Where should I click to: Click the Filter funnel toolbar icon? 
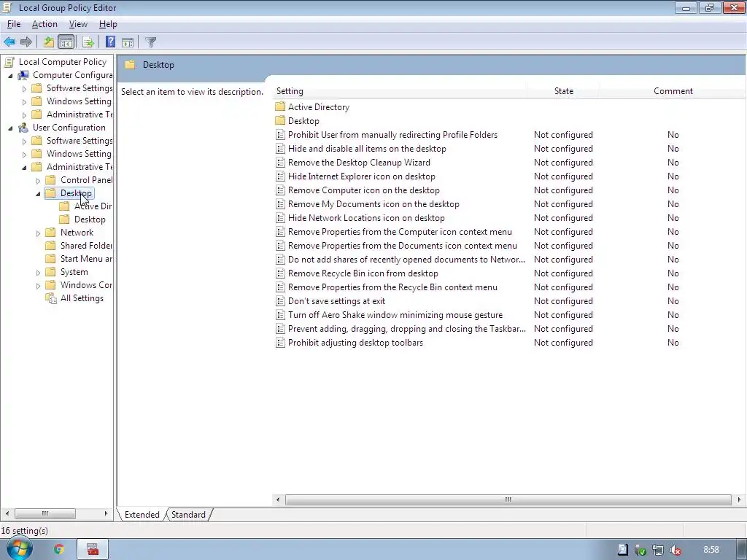point(150,42)
